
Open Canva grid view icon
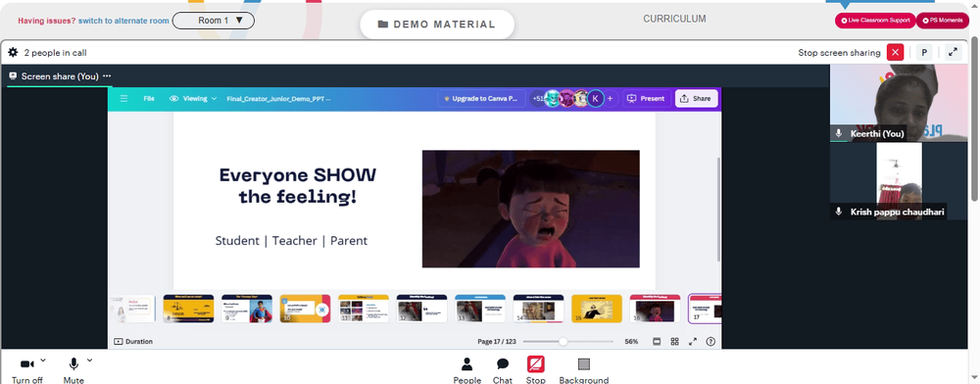tap(674, 342)
